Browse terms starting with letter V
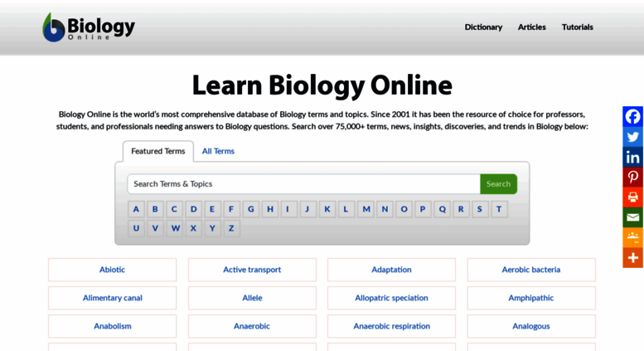 [x=155, y=228]
